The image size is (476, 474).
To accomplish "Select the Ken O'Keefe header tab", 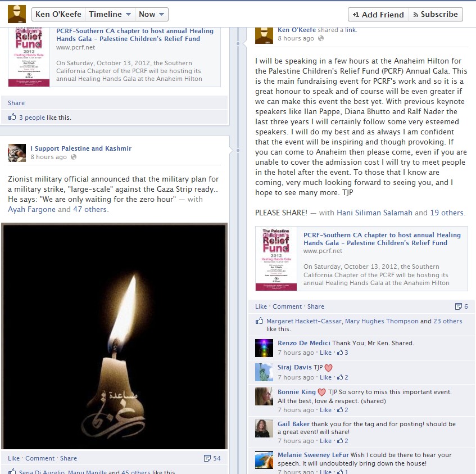I will [x=58, y=14].
